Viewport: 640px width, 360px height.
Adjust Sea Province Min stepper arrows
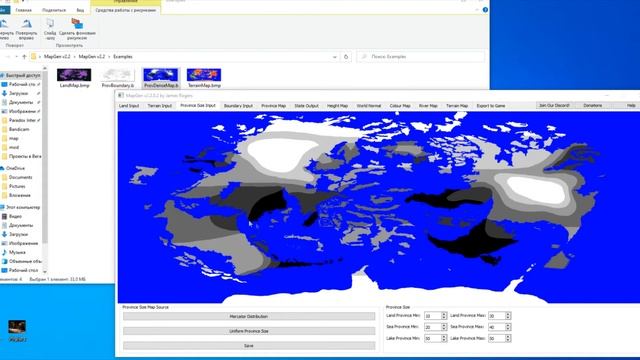[x=444, y=327]
